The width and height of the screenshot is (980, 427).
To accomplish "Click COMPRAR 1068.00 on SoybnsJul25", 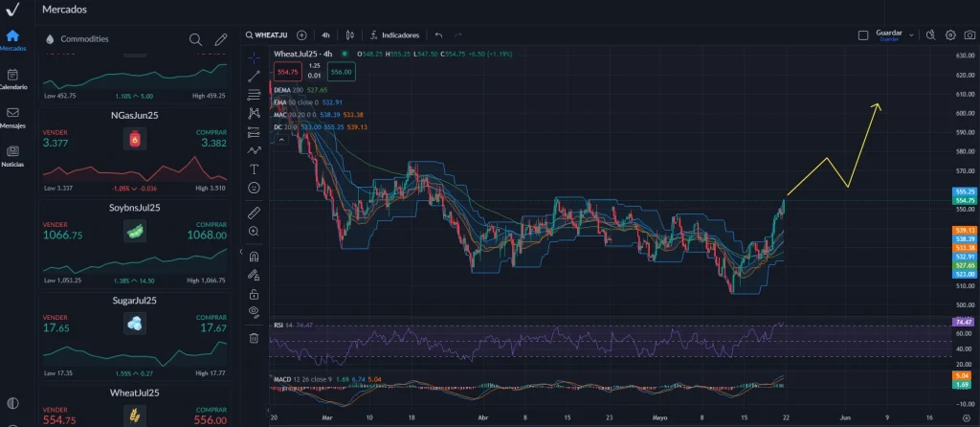I will 207,230.
